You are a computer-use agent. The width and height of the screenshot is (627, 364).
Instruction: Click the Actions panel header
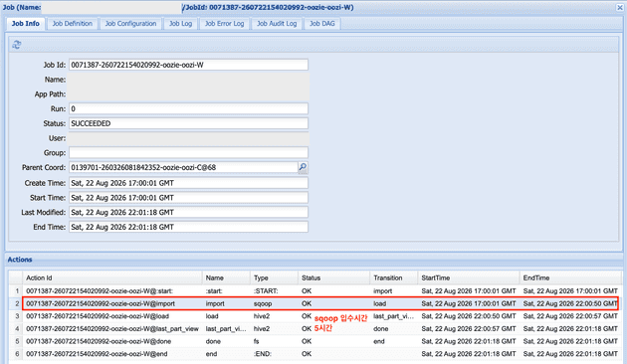click(314, 260)
